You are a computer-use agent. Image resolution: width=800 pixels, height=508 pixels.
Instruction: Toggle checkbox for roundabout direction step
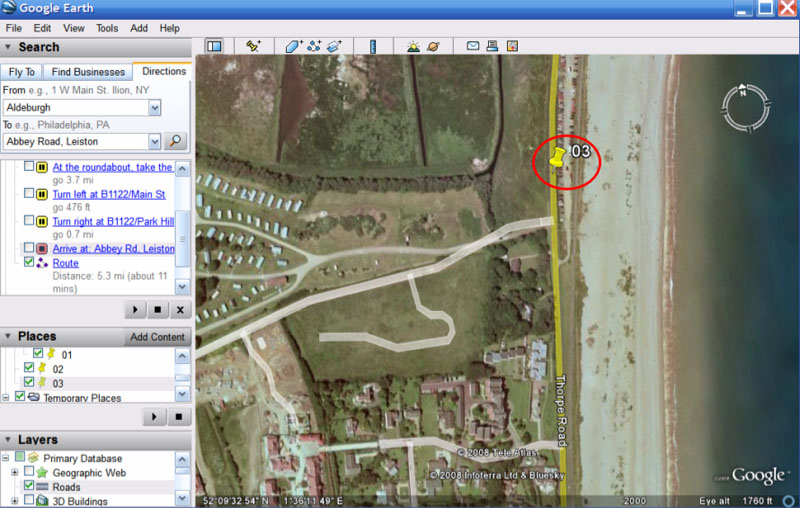pos(29,166)
